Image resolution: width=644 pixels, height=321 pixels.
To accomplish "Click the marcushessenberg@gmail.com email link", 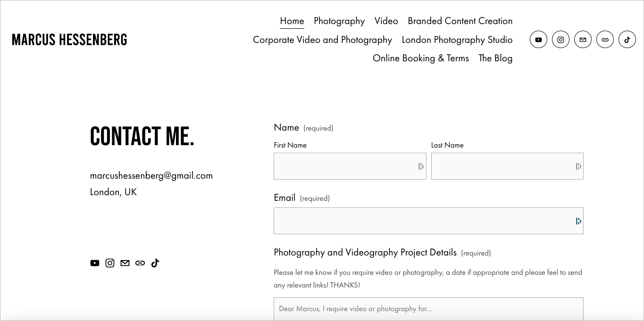I will point(151,175).
